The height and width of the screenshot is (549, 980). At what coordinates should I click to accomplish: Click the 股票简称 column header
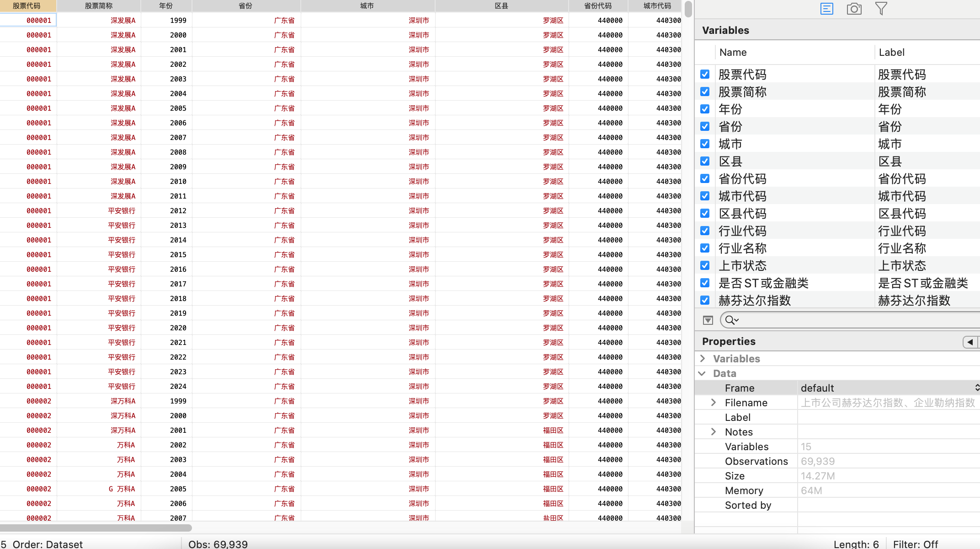click(98, 6)
